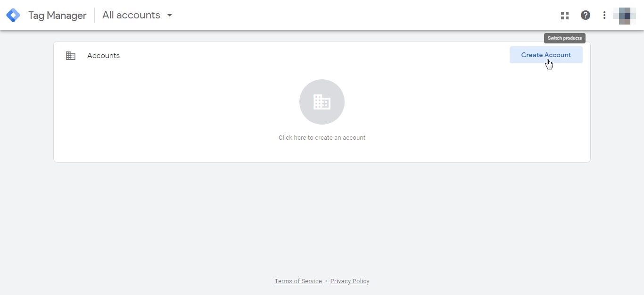The height and width of the screenshot is (295, 644).
Task: Click the Create Account button
Action: (546, 55)
